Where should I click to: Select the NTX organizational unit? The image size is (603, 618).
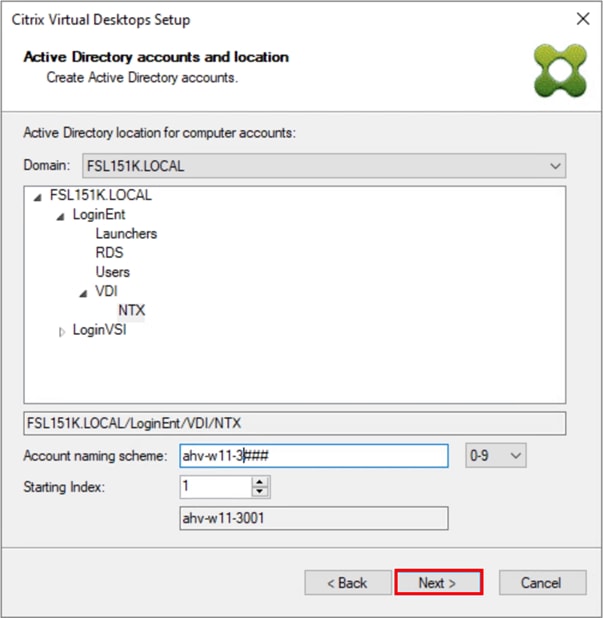tap(132, 310)
